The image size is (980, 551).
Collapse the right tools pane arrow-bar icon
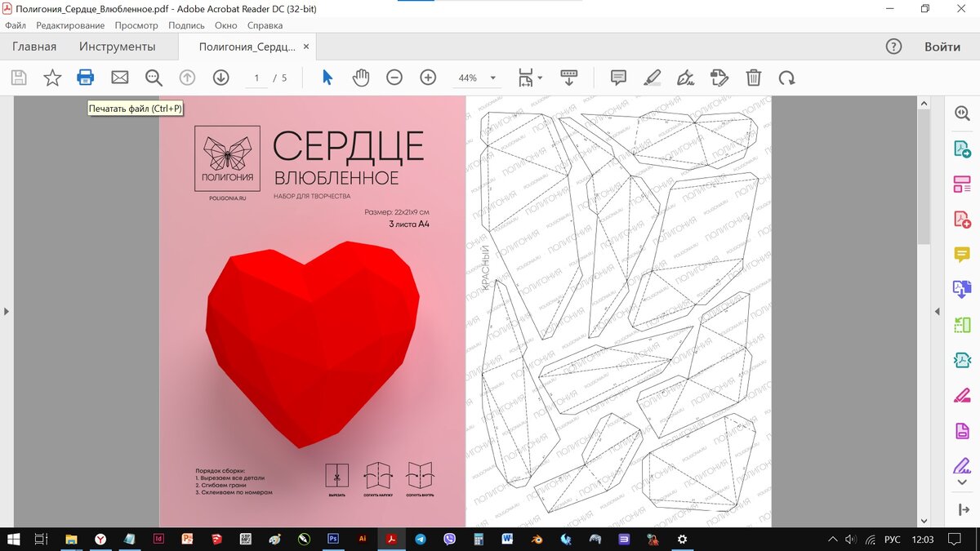click(962, 510)
